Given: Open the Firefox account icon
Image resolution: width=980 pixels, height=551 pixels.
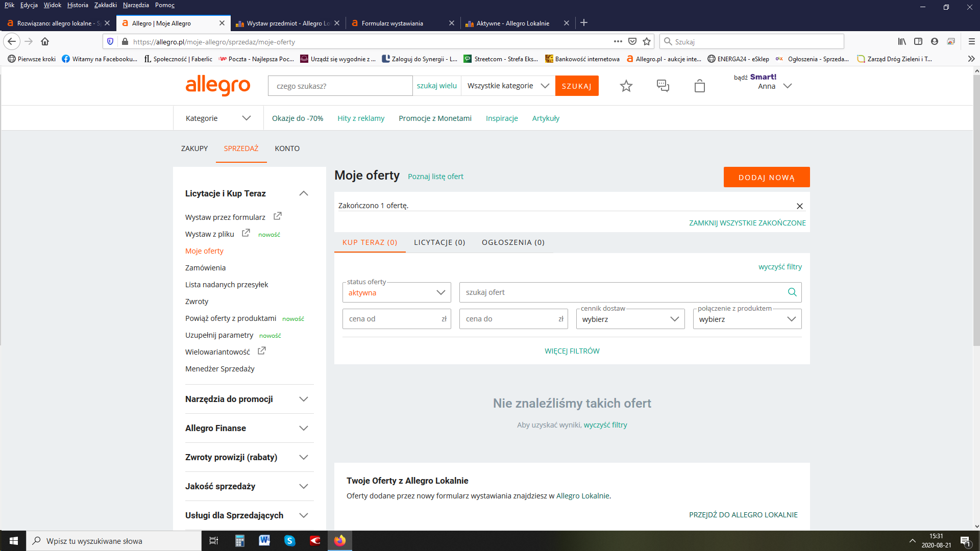Looking at the screenshot, I should 935,41.
